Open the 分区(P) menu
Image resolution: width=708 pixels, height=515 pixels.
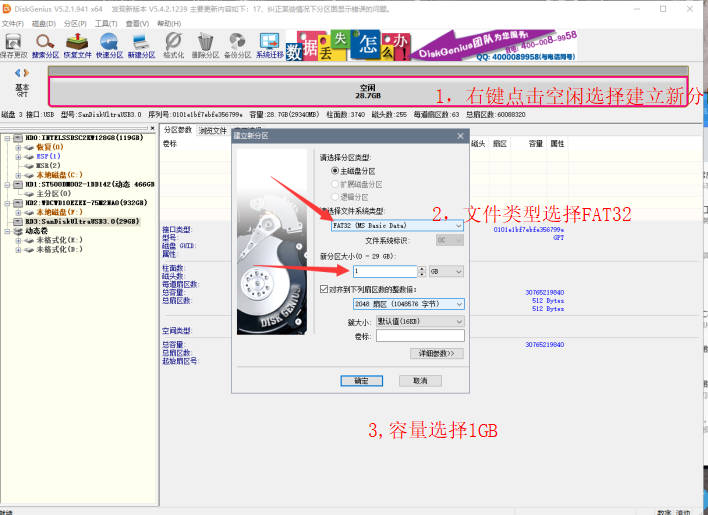[x=75, y=23]
